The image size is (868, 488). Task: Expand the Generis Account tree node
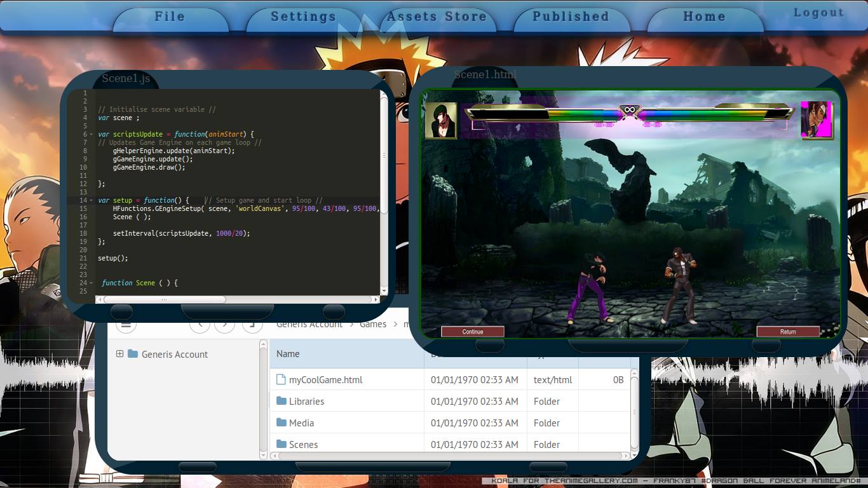point(119,354)
